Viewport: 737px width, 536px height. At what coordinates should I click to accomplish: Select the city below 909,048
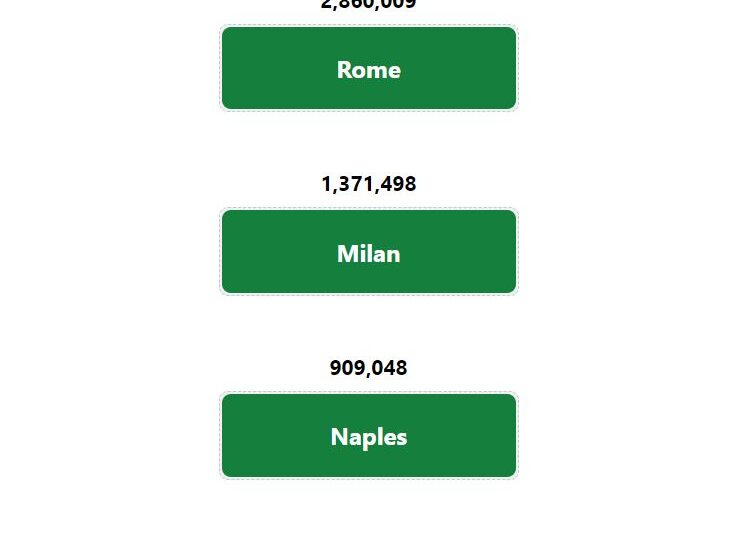click(369, 436)
